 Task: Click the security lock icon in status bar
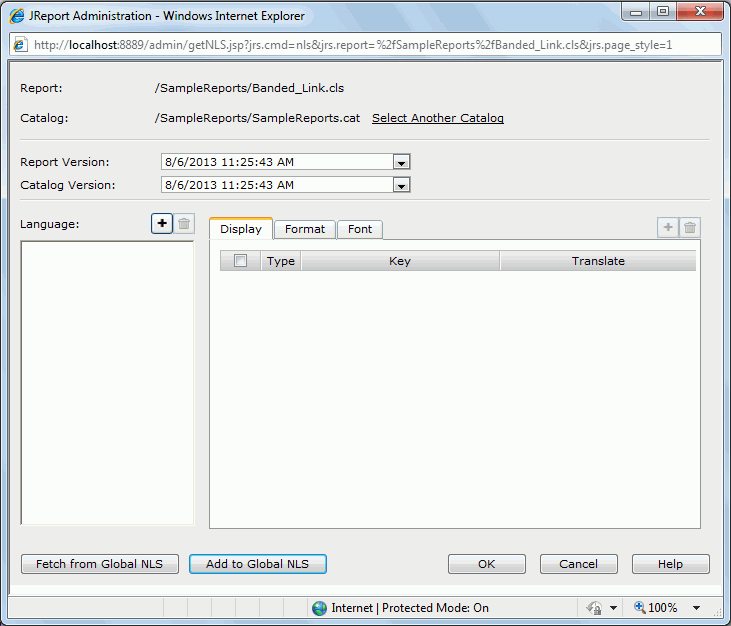[x=594, y=608]
